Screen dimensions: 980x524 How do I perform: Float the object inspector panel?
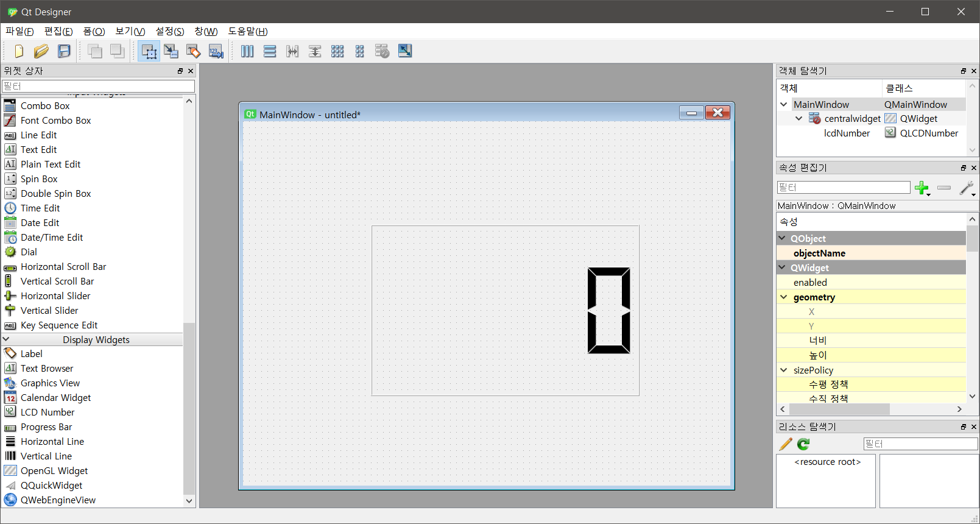(964, 71)
